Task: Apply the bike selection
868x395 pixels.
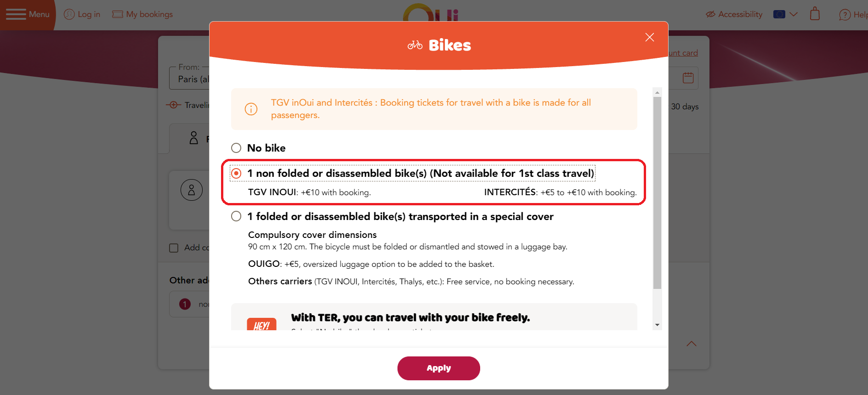Action: click(438, 368)
